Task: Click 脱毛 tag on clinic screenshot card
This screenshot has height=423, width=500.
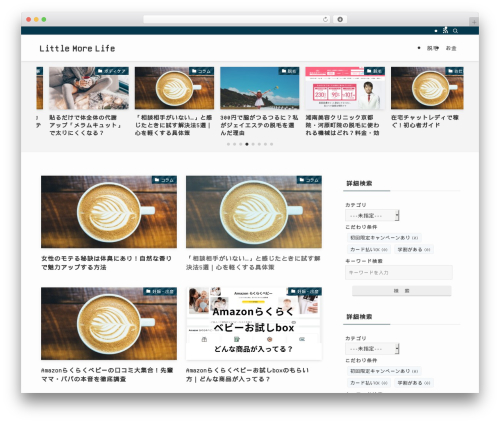Action: point(374,71)
